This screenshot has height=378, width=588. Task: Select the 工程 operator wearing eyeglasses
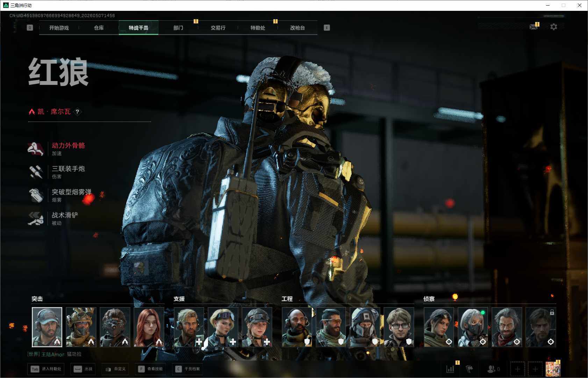(399, 327)
